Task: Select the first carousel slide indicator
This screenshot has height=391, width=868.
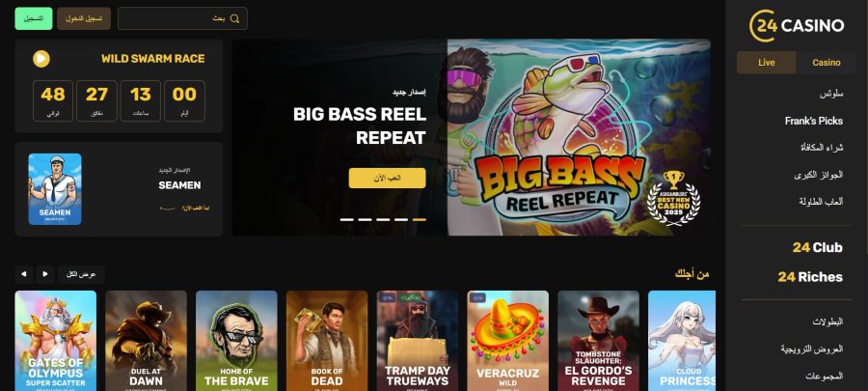Action: coord(346,220)
